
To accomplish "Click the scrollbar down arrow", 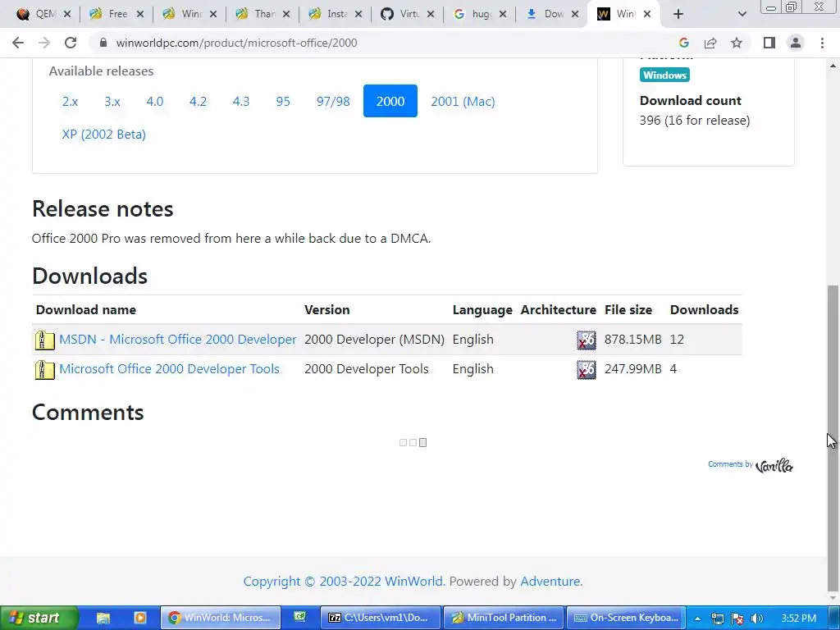I will click(x=833, y=598).
